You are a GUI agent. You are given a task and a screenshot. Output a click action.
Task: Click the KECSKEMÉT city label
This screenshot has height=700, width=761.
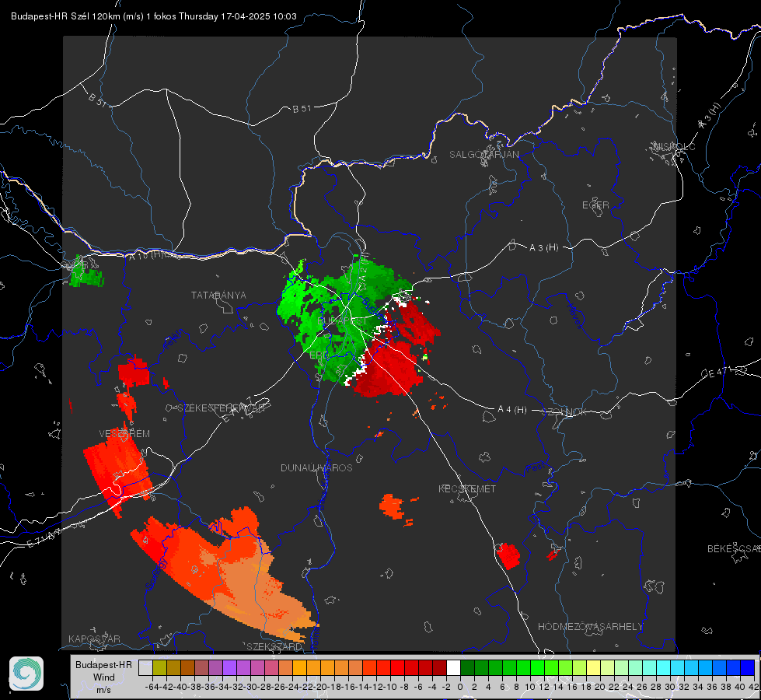467,488
